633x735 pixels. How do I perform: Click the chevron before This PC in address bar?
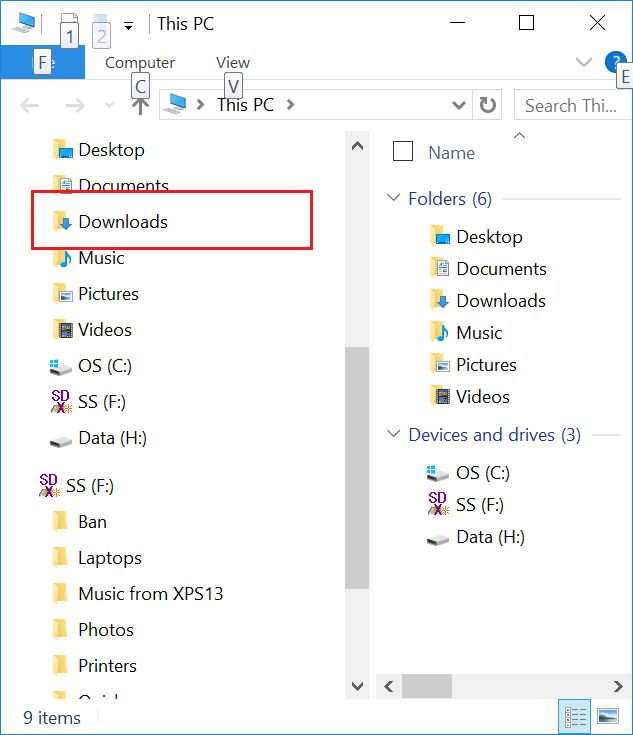(x=201, y=105)
